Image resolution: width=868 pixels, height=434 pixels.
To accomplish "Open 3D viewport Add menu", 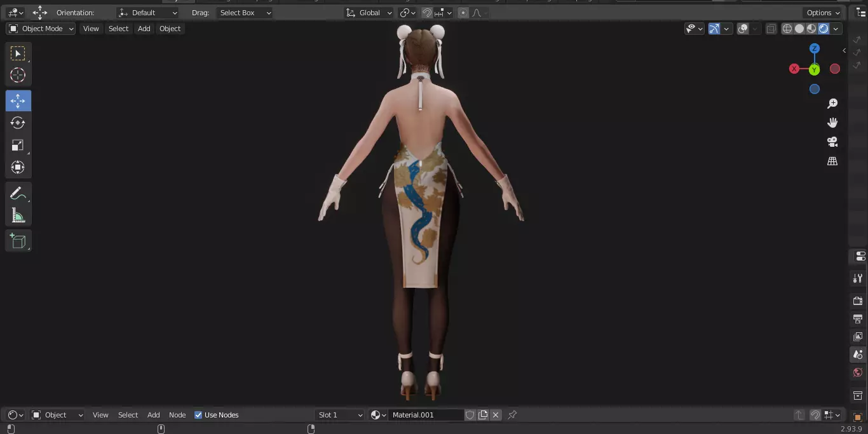I will click(x=144, y=29).
